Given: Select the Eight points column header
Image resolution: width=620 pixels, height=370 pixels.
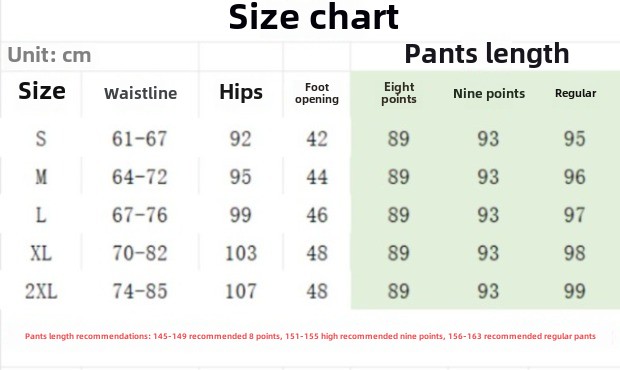Looking at the screenshot, I should (x=399, y=93).
